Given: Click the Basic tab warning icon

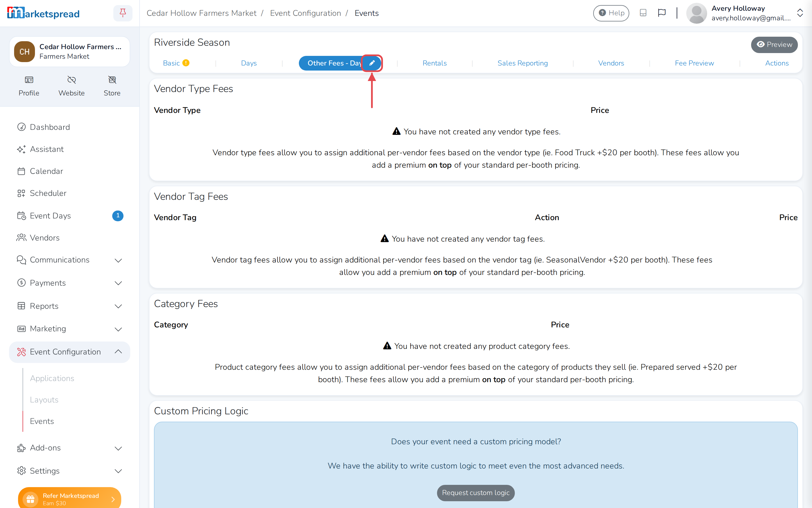Looking at the screenshot, I should 186,63.
